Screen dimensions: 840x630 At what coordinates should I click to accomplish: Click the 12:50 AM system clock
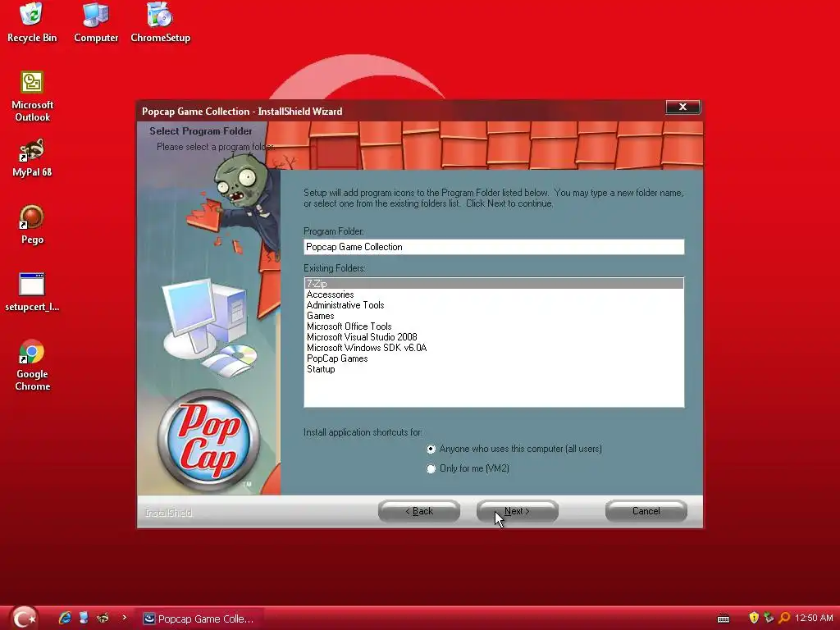pyautogui.click(x=814, y=618)
